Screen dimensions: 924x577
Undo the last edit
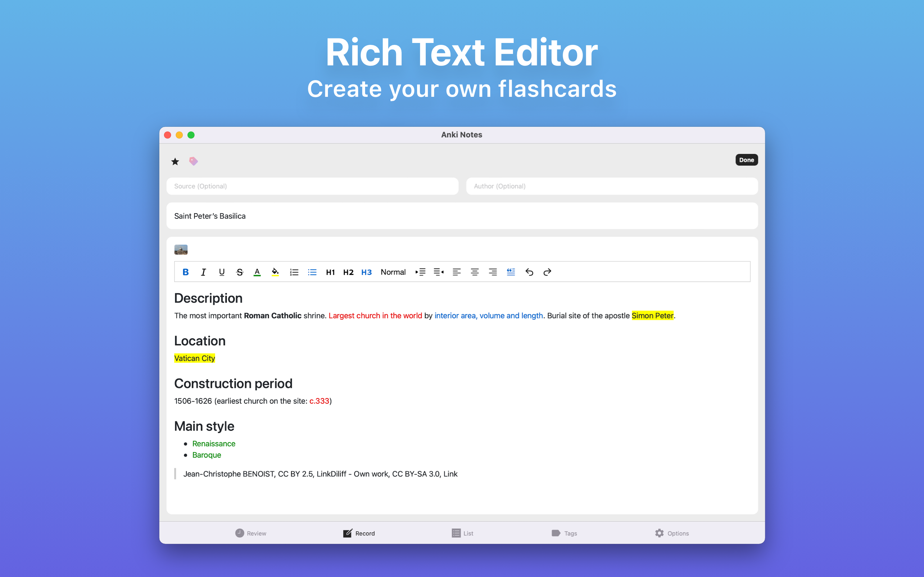point(529,272)
